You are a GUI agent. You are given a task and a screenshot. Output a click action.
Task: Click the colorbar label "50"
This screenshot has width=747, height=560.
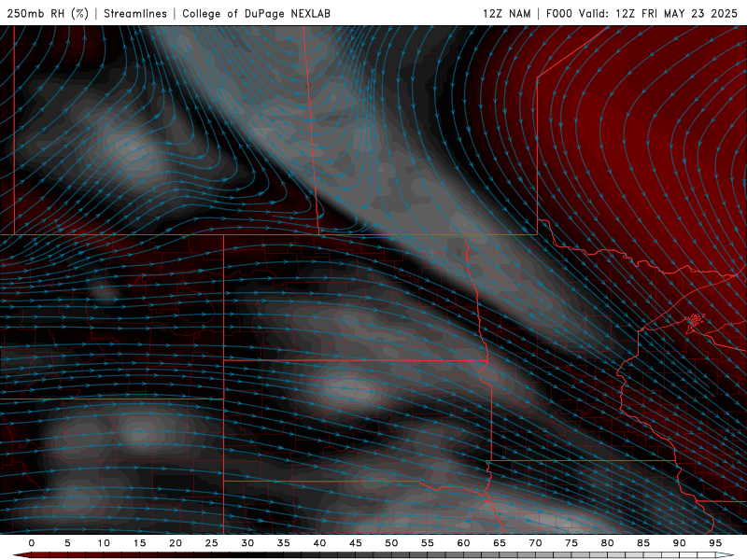coord(391,543)
